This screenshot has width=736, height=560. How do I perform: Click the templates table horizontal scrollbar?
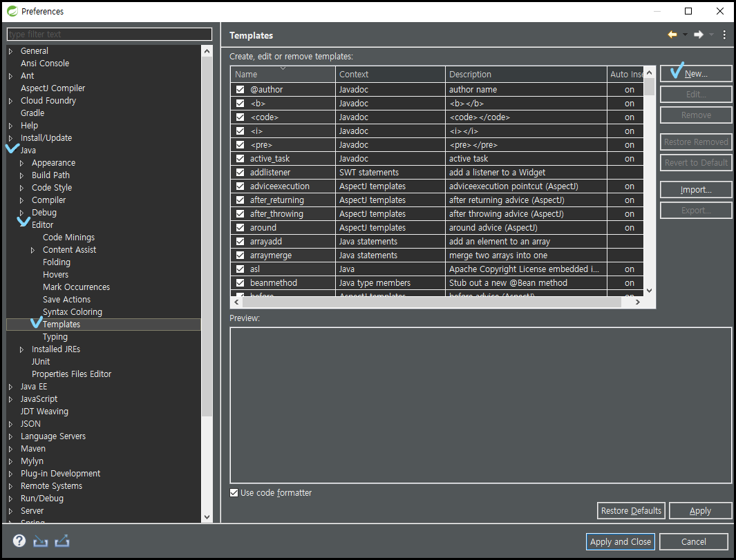click(431, 302)
